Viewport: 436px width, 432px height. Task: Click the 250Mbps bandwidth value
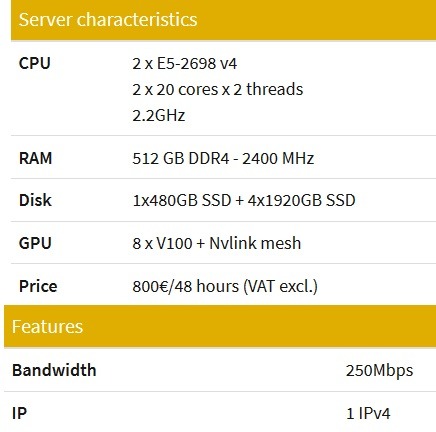[379, 371]
